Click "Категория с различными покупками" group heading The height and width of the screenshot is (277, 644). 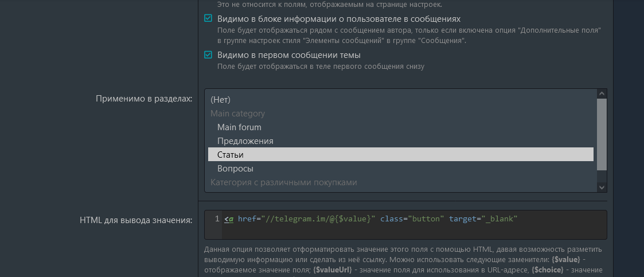283,182
